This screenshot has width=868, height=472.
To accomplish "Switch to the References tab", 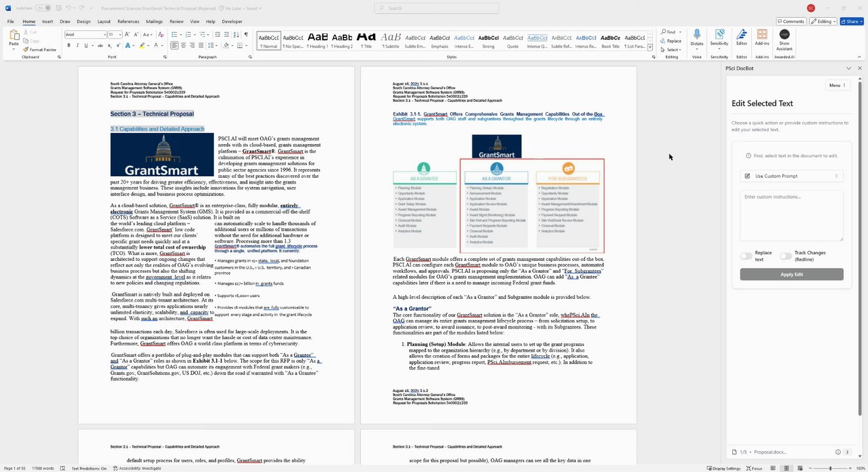I will (x=128, y=21).
